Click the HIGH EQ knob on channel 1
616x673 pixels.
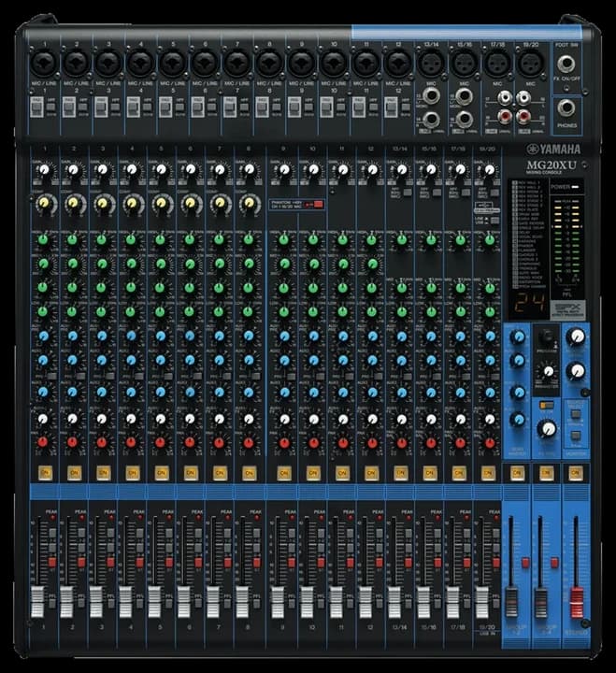coord(43,239)
